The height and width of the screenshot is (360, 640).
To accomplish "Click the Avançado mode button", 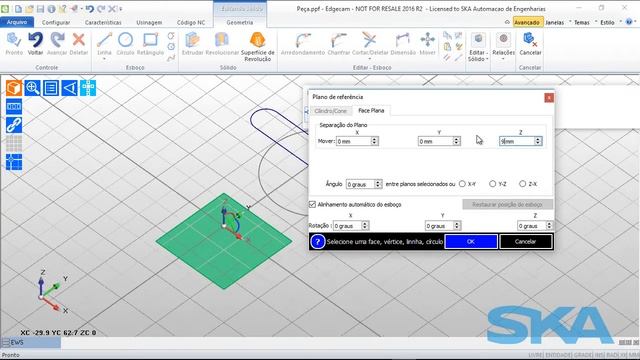I will coord(527,22).
